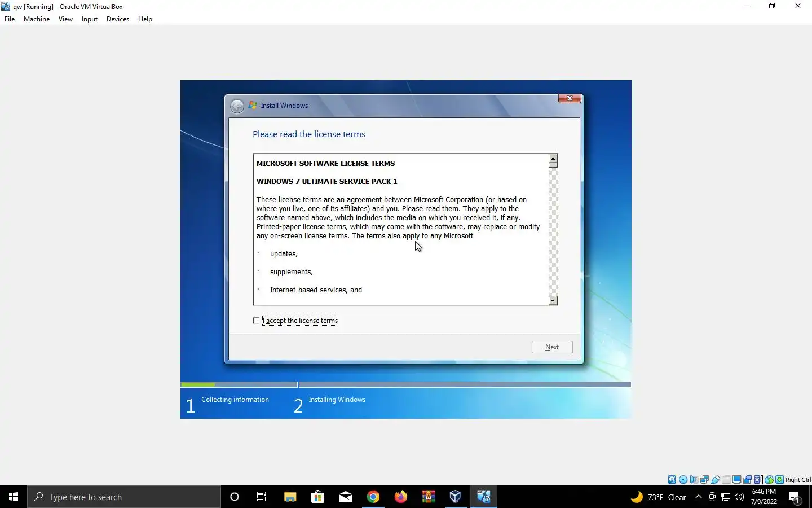Click the display status icon
The height and width of the screenshot is (508, 812).
click(x=737, y=480)
